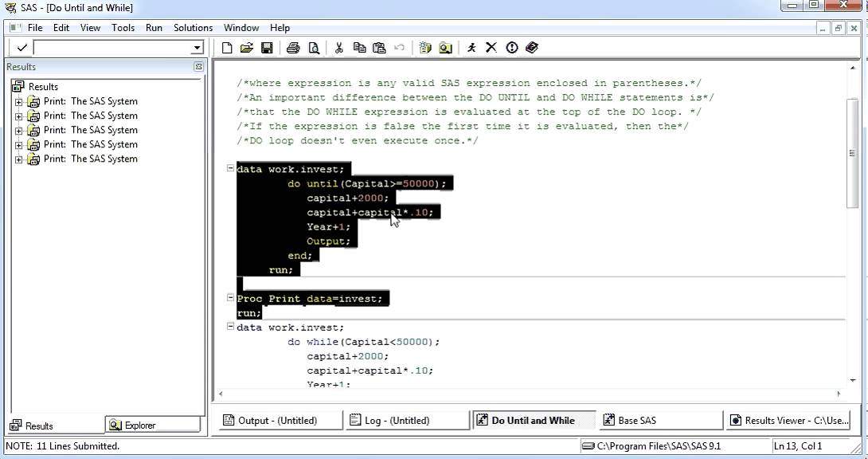The height and width of the screenshot is (459, 868).
Task: Select the Results root tree node
Action: click(43, 86)
